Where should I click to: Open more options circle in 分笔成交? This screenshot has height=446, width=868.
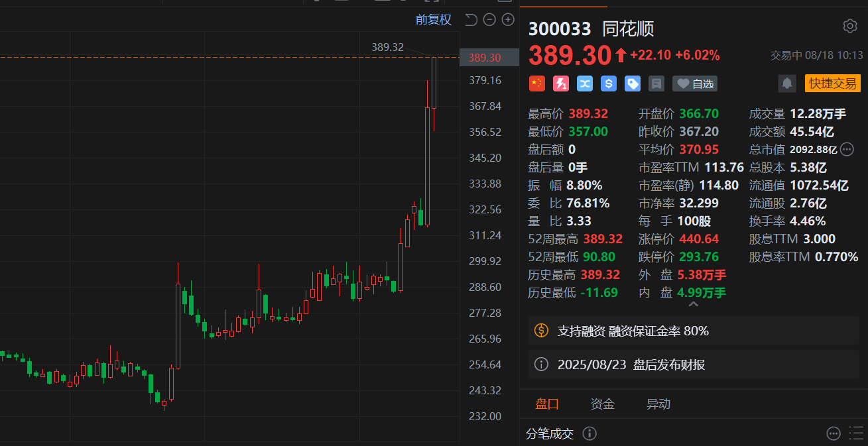click(x=834, y=433)
